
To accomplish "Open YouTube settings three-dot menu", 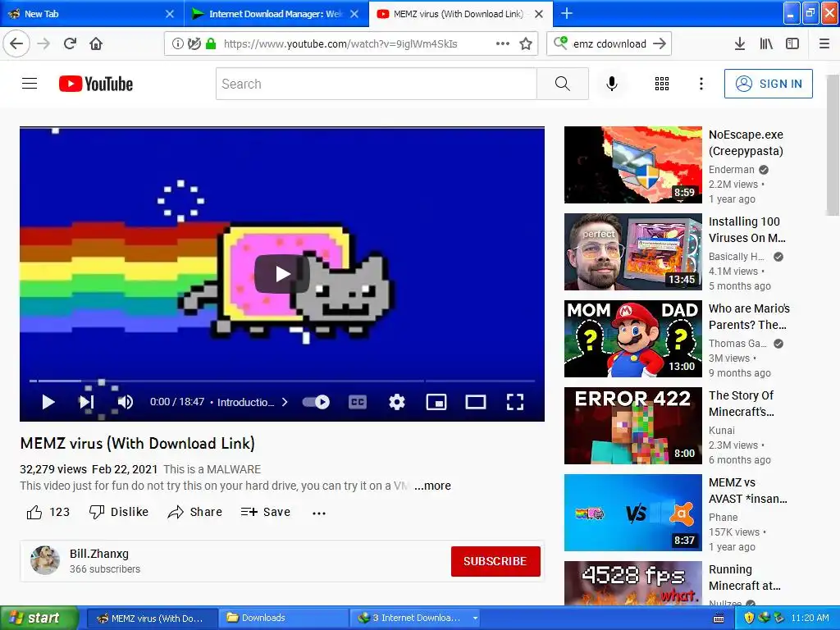I will tap(701, 84).
